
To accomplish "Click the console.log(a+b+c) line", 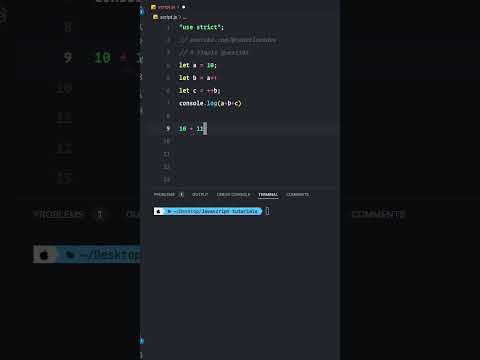I will (210, 103).
